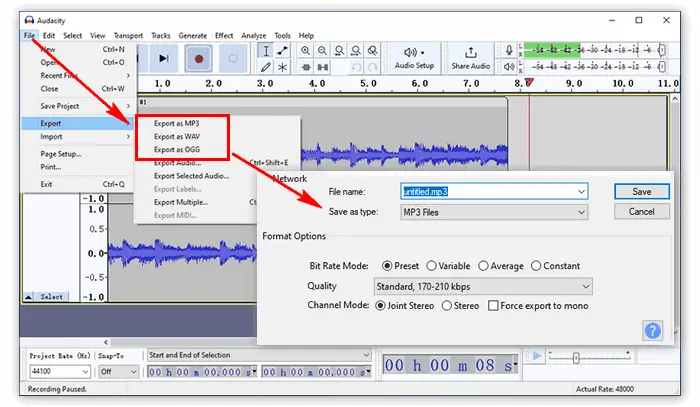Choose Export Multiple menu entry

point(181,202)
